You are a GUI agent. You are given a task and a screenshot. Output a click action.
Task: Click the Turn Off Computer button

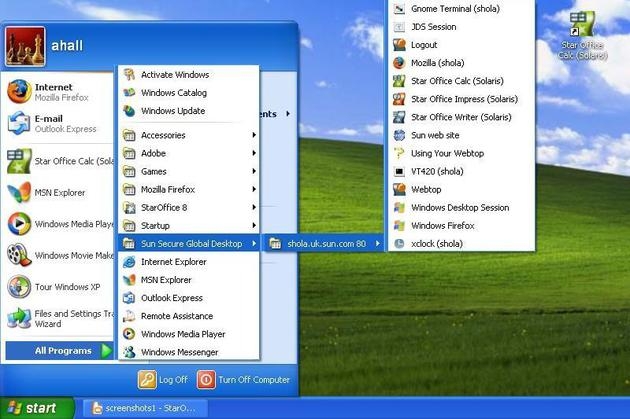tap(243, 380)
